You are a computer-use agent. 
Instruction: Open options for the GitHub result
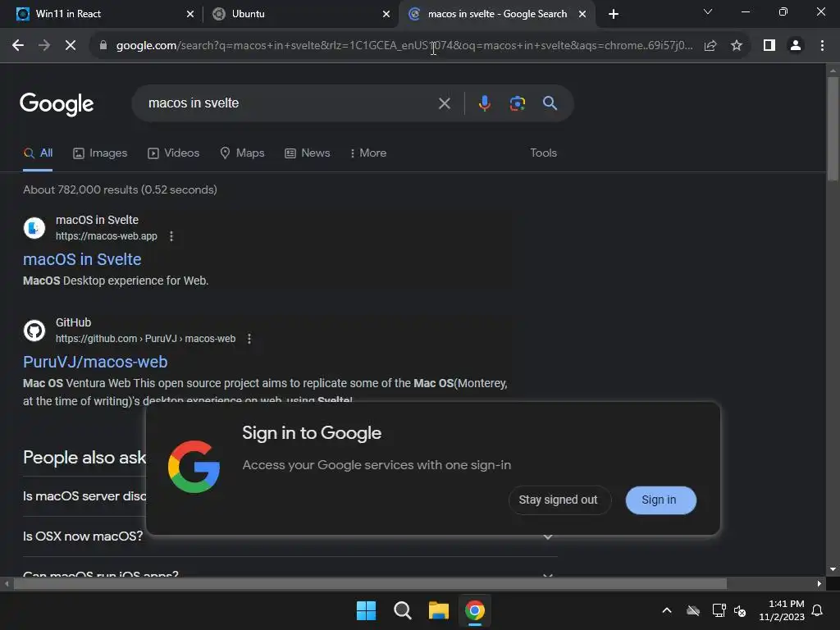coord(249,339)
